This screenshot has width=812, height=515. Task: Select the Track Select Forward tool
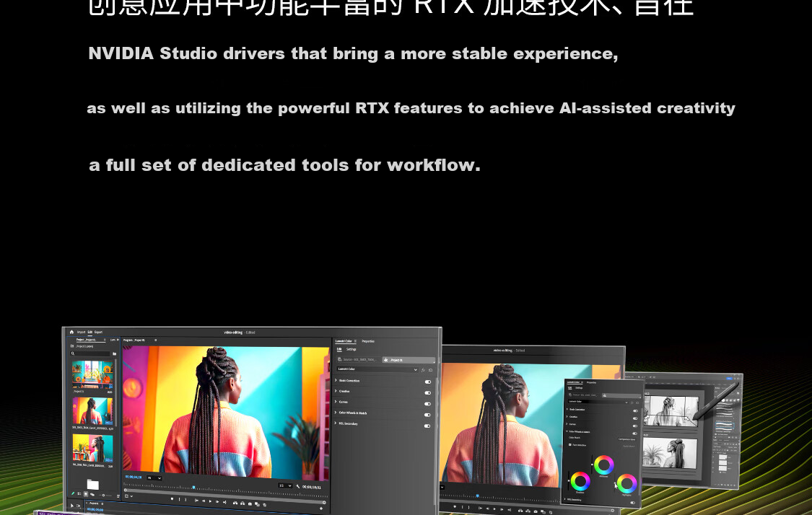click(78, 506)
